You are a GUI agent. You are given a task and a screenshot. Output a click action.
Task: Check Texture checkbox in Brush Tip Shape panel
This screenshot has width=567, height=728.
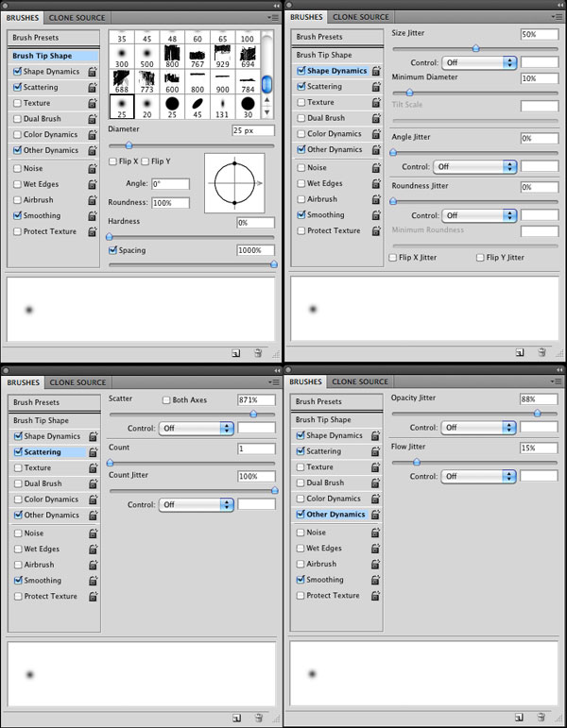[x=18, y=103]
